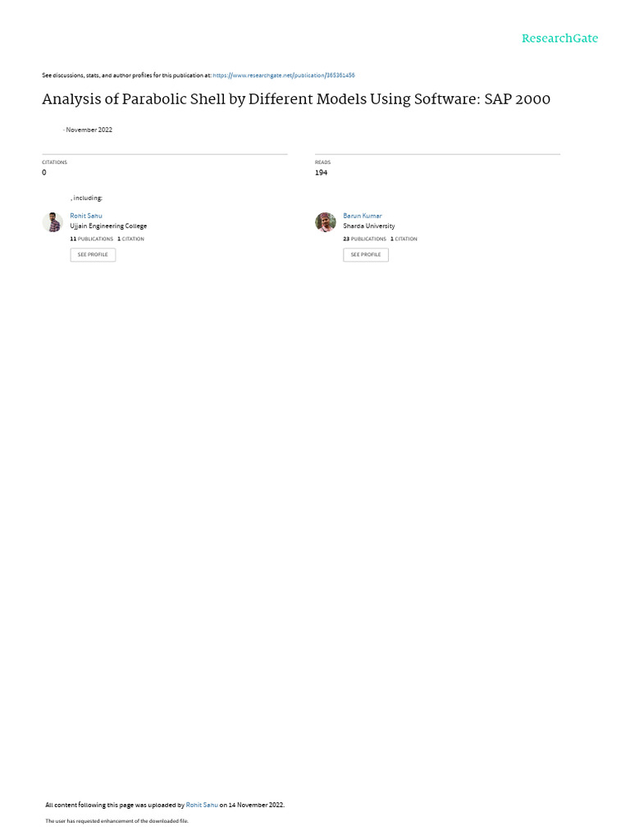Click See Profile under Barun Kumar
630x840 pixels.
pos(366,254)
